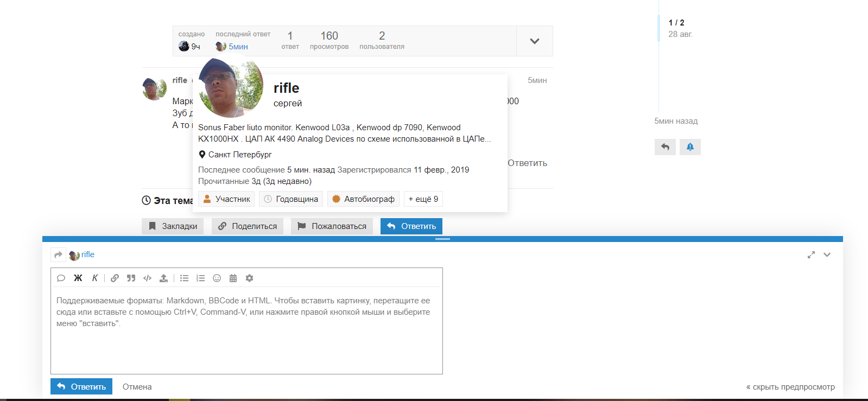Viewport: 868px width, 401px height.
Task: Click the blue Ответить button under the topic
Action: click(x=411, y=226)
